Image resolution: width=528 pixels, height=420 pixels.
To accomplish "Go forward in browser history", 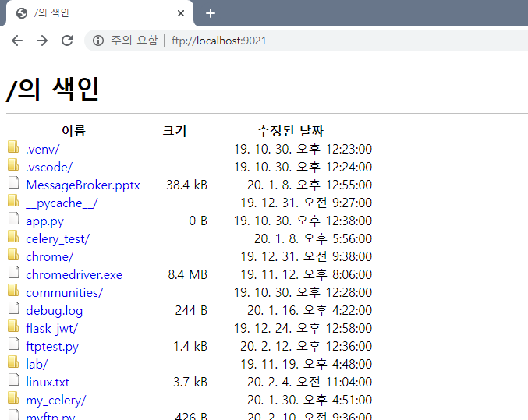I will [42, 41].
